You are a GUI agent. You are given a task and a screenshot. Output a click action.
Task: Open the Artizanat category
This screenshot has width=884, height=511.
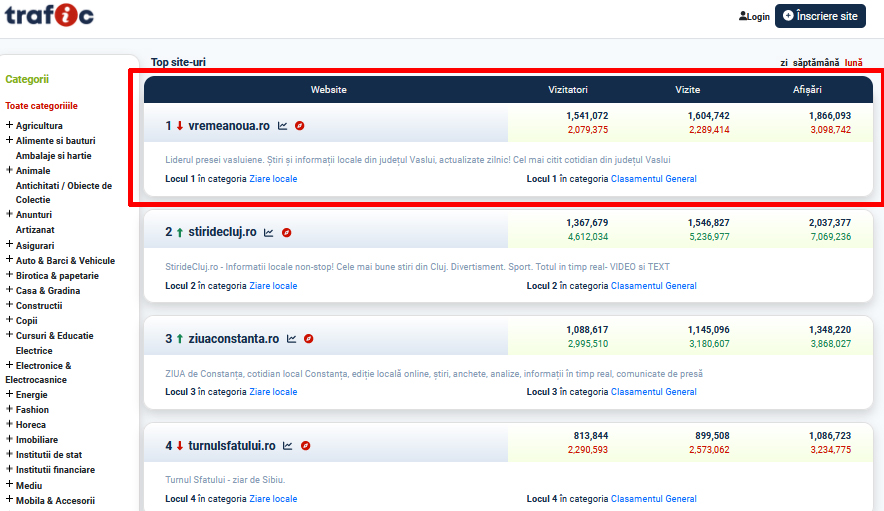[x=35, y=230]
